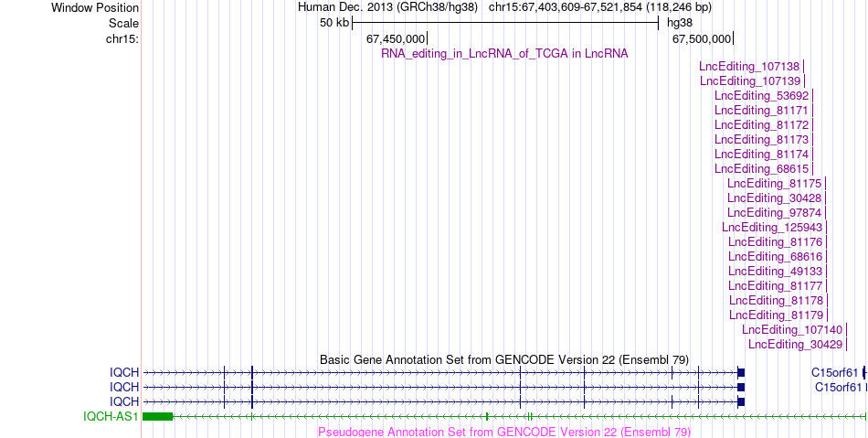Click the LncEditing_107138 track item

[749, 67]
